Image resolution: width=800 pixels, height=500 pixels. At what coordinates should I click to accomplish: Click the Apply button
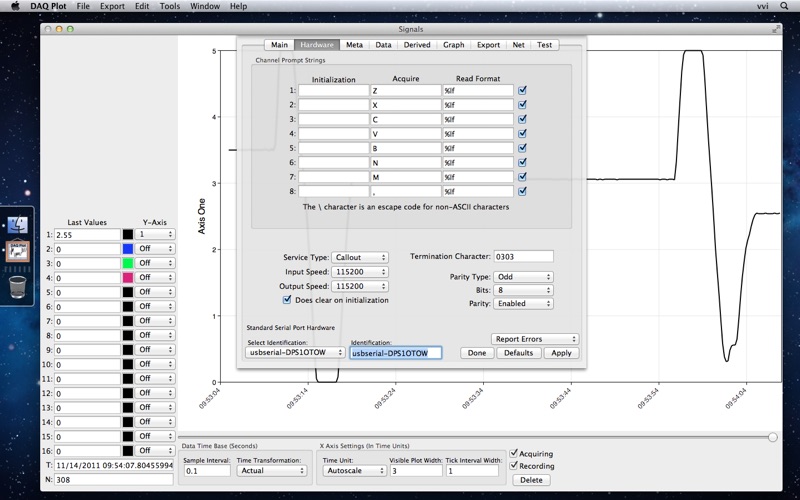[561, 353]
